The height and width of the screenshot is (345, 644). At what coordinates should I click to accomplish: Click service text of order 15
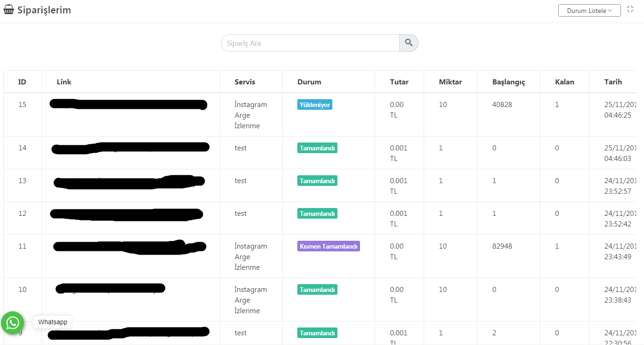(251, 115)
